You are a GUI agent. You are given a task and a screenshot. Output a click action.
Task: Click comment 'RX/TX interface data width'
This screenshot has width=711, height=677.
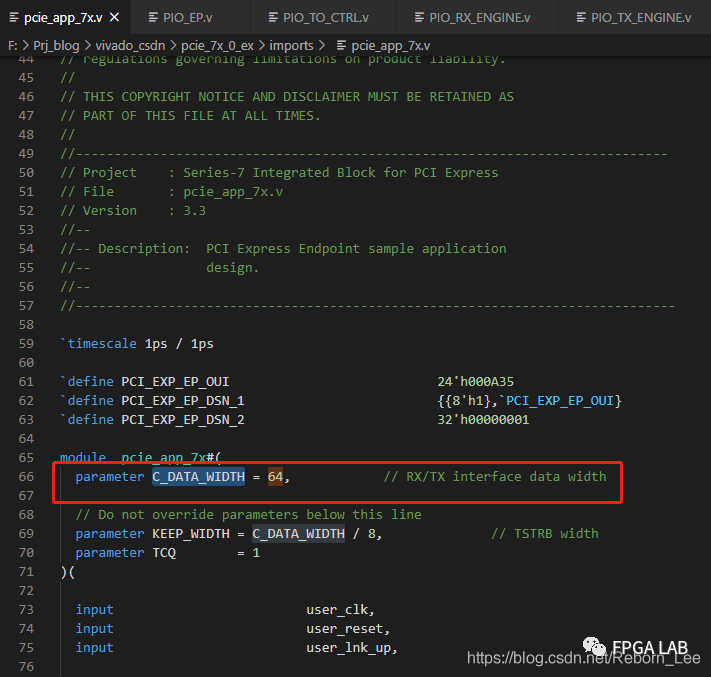coord(495,477)
